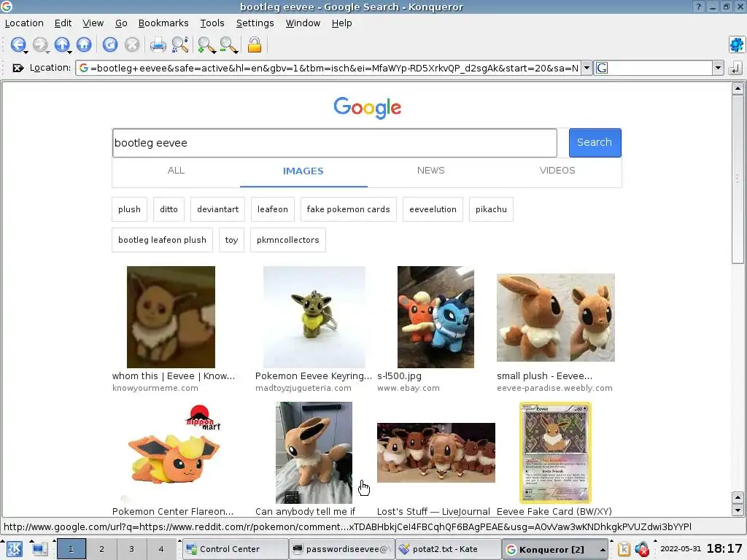Image resolution: width=747 pixels, height=560 pixels.
Task: Switch to potat2.txt Kate taskbar window
Action: tap(448, 549)
